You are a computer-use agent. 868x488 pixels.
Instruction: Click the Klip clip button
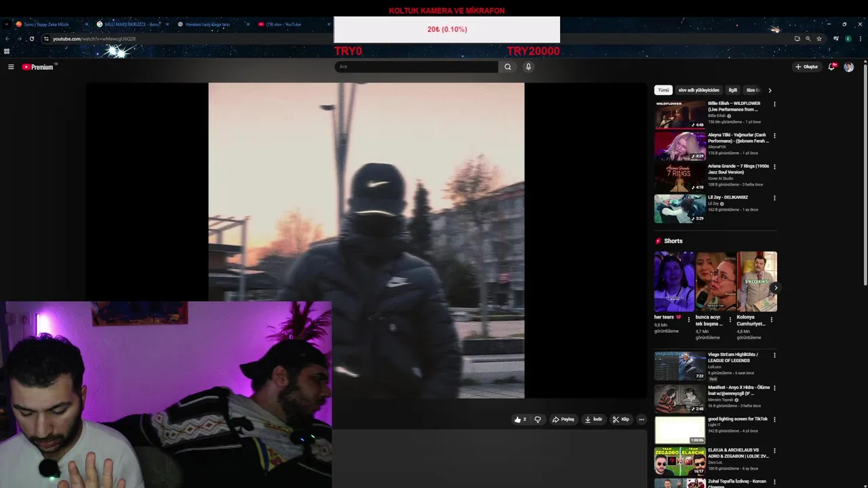[x=620, y=420]
